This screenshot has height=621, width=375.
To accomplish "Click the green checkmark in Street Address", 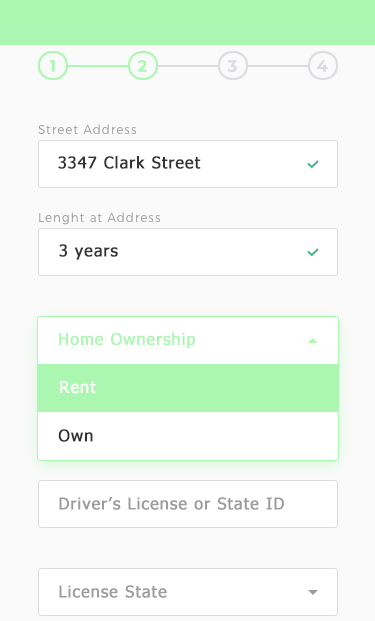I will pyautogui.click(x=313, y=164).
